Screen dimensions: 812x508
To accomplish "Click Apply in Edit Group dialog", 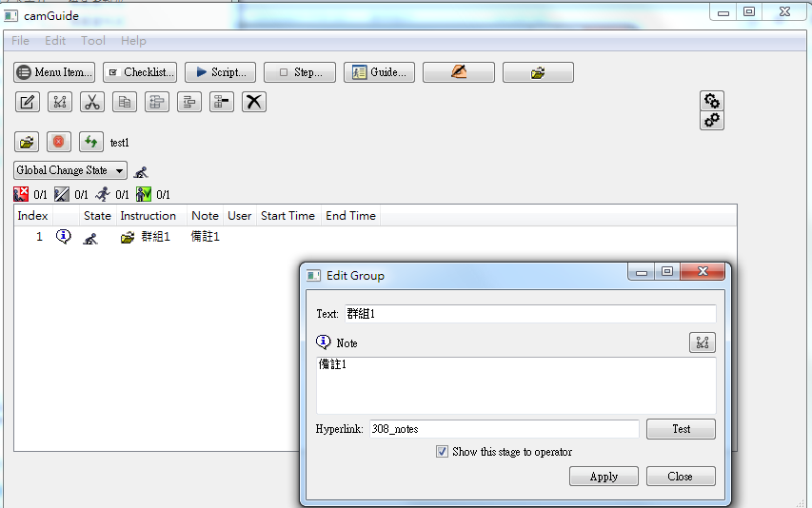I will coord(604,477).
